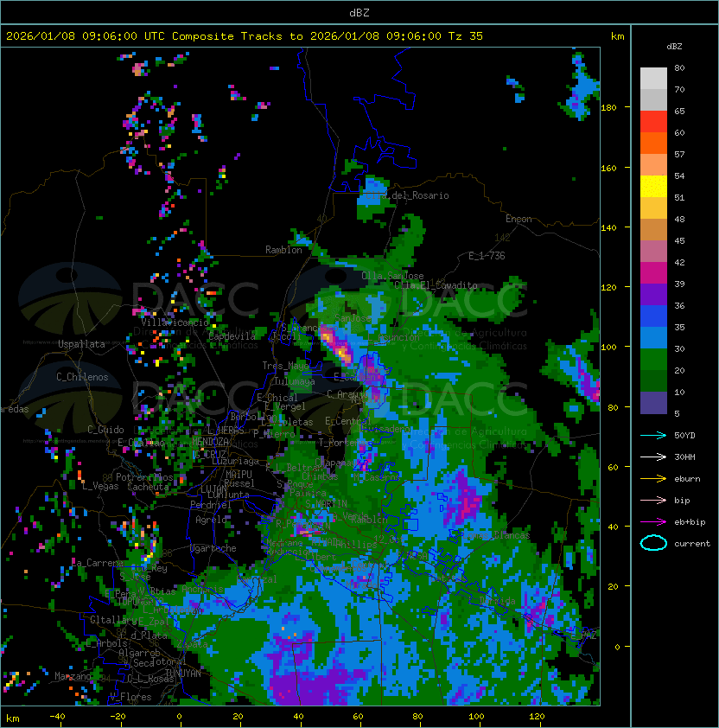Click the 'Agrelo' map label

tap(211, 520)
